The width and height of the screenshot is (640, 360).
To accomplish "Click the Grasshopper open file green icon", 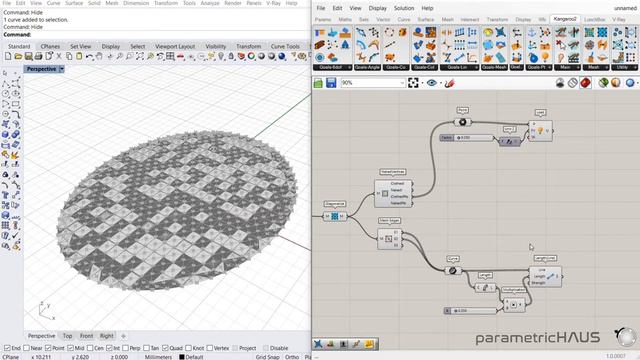I will (x=318, y=83).
